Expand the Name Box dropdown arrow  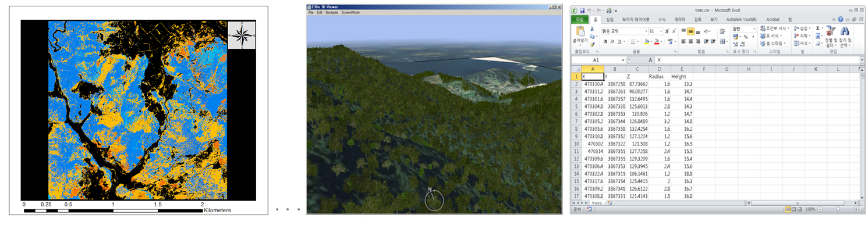pyautogui.click(x=623, y=60)
